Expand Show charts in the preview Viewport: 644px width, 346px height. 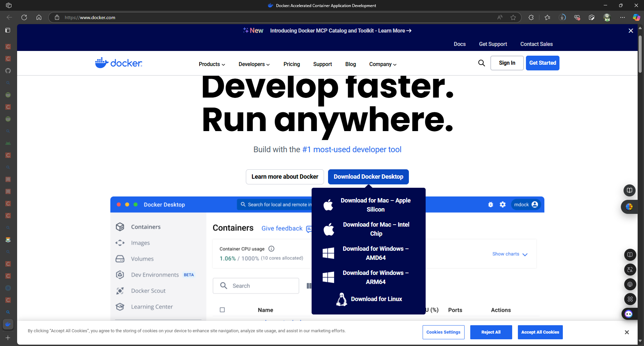(510, 254)
